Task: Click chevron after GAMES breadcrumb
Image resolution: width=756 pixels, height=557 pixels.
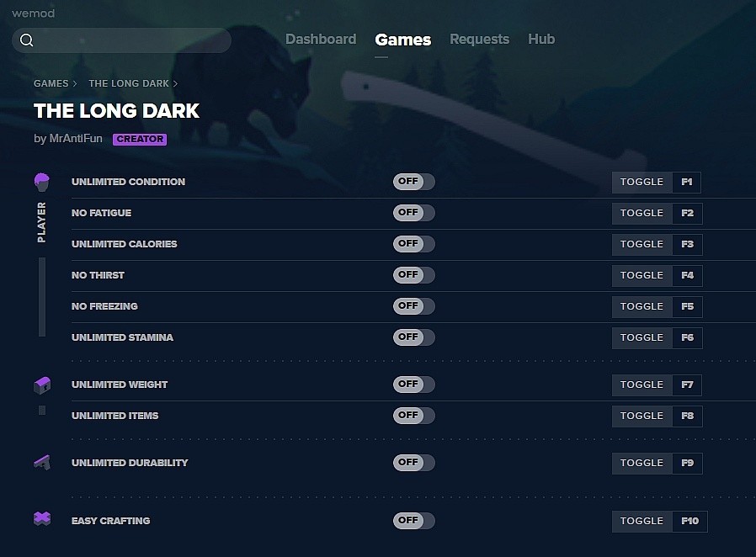Action: [x=75, y=84]
